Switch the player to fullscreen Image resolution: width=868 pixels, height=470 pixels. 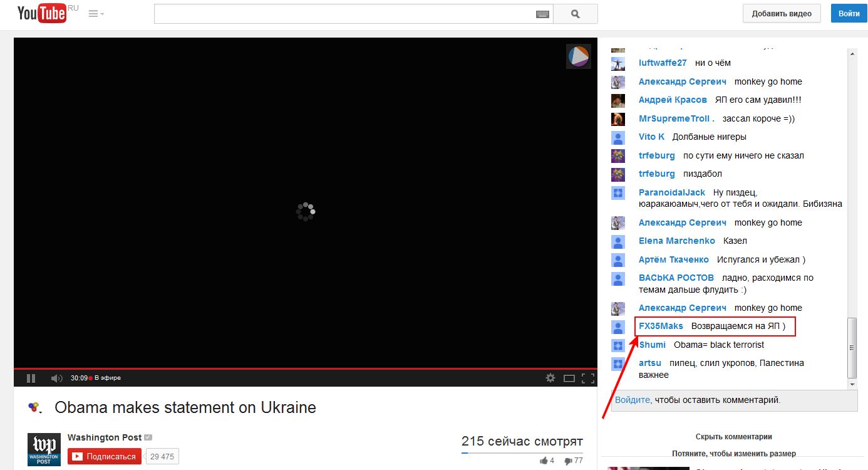[588, 378]
